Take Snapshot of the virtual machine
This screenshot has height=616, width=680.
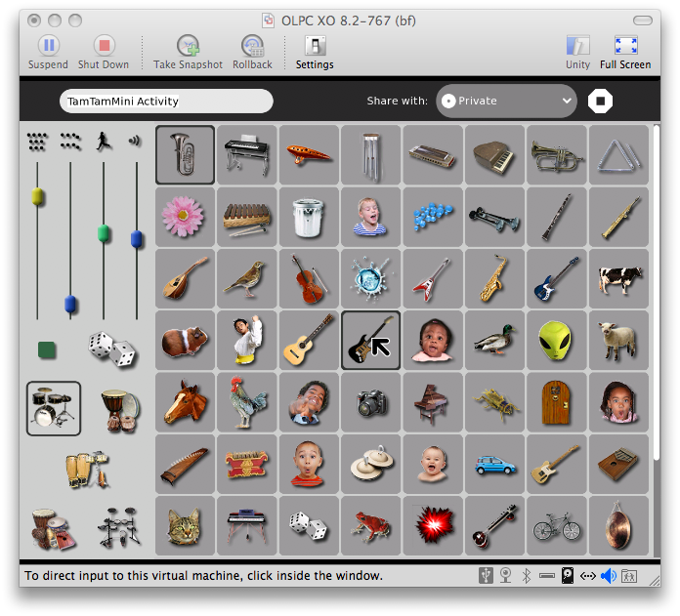point(188,53)
